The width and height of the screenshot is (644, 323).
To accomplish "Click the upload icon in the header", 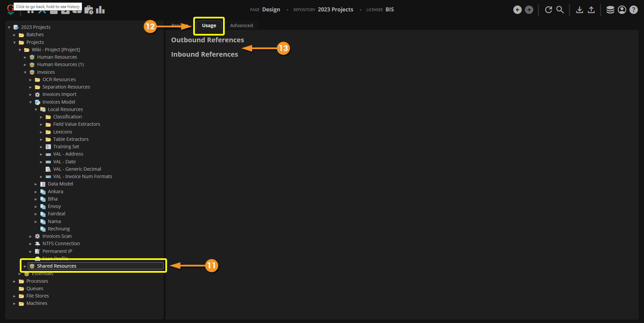I will 591,10.
